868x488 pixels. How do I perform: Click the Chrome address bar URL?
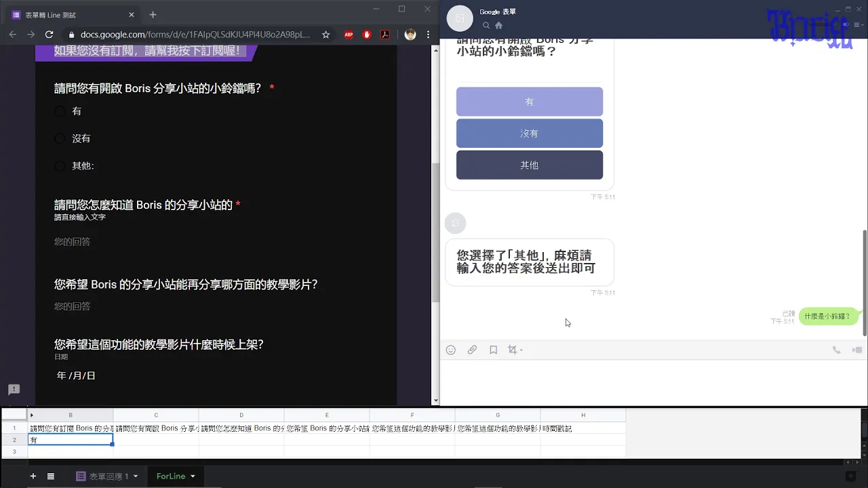(195, 35)
